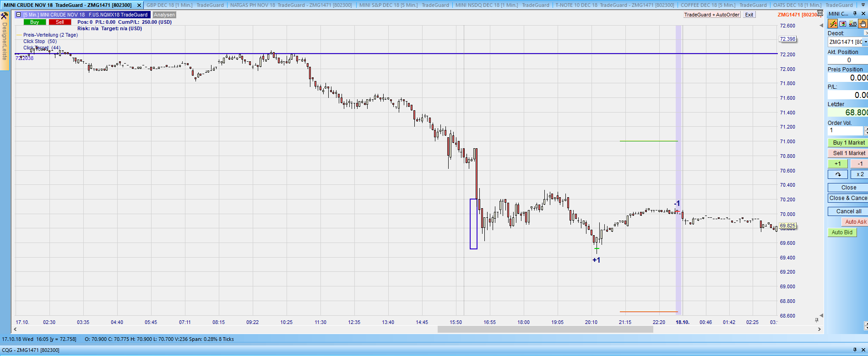Screen dimensions: 868x356
Task: Open the DesignerLeiste tools icon
Action: tap(5, 16)
